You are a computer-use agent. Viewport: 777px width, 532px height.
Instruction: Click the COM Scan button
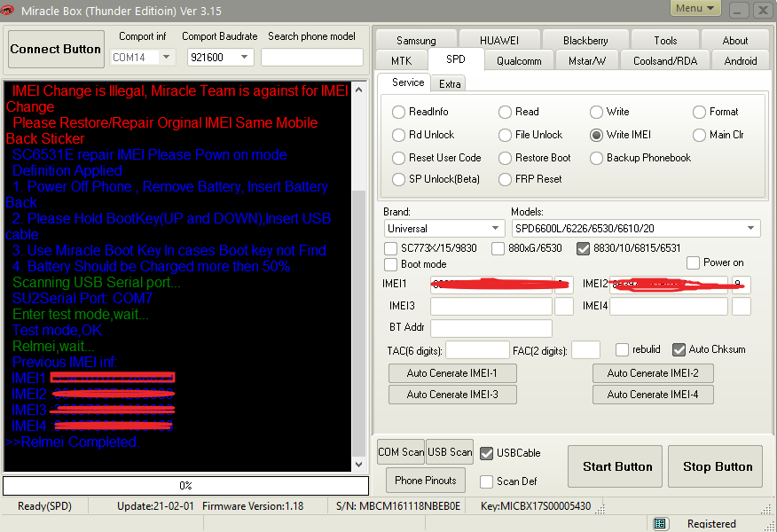click(x=401, y=451)
